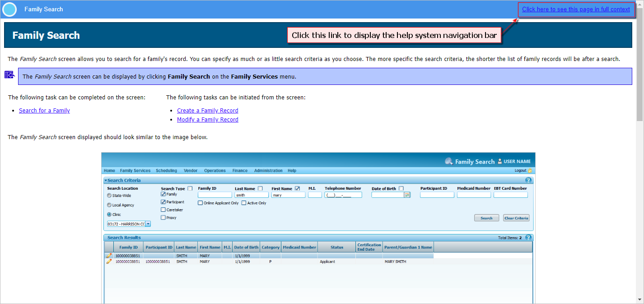Click the help icon in the Search Results header
This screenshot has width=644, height=304.
[528, 237]
